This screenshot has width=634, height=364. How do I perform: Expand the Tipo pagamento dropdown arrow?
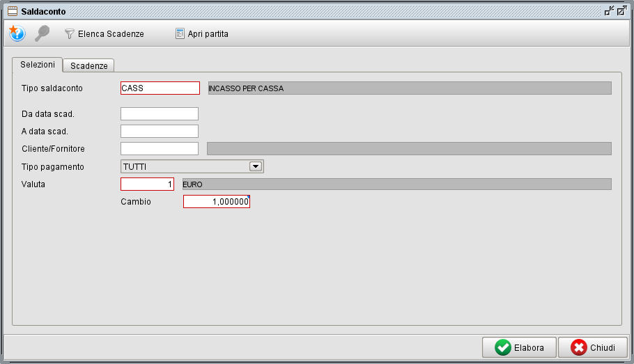coord(255,166)
